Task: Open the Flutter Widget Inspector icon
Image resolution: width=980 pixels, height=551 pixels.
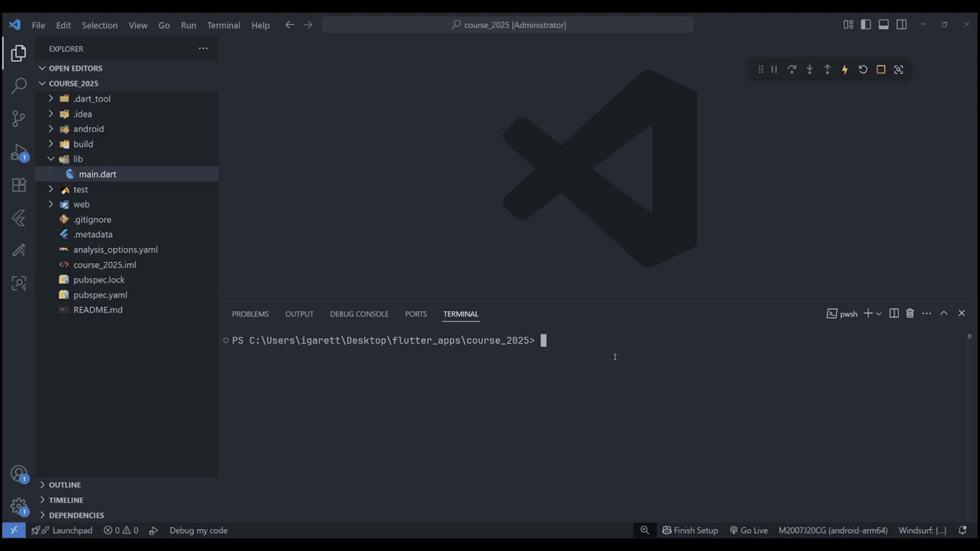Action: 898,69
